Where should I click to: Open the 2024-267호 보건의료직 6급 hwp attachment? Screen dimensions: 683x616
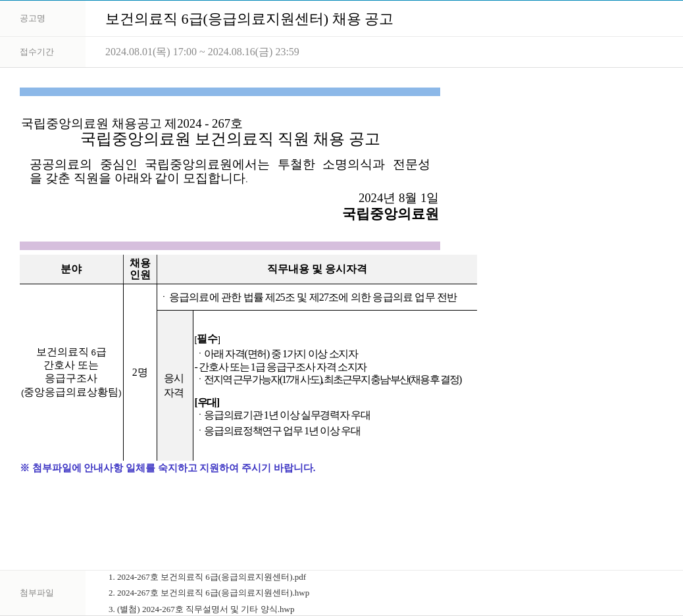coord(209,593)
